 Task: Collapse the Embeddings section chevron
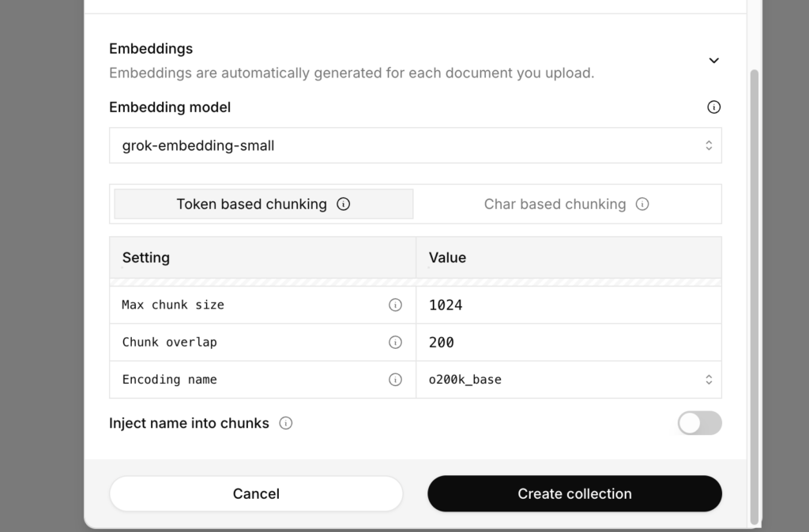(713, 61)
